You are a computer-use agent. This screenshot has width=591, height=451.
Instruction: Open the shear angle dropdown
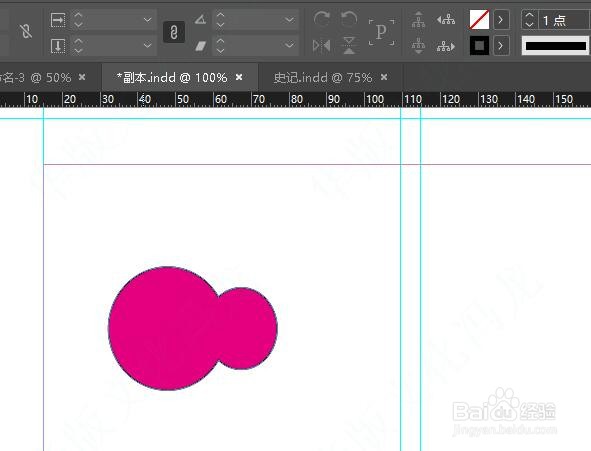pos(289,46)
